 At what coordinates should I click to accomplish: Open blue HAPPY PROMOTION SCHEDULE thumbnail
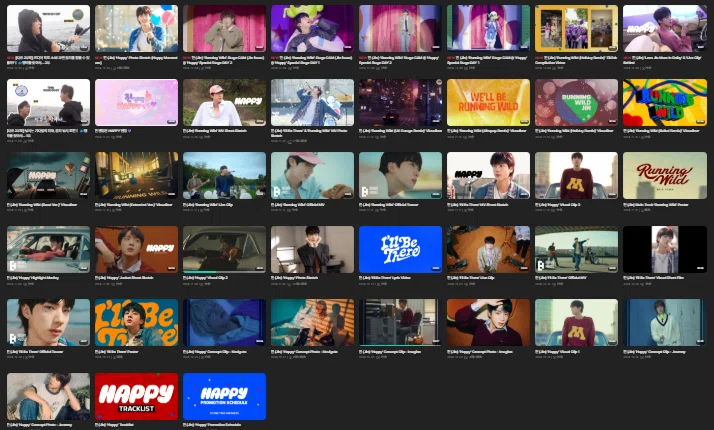[224, 397]
